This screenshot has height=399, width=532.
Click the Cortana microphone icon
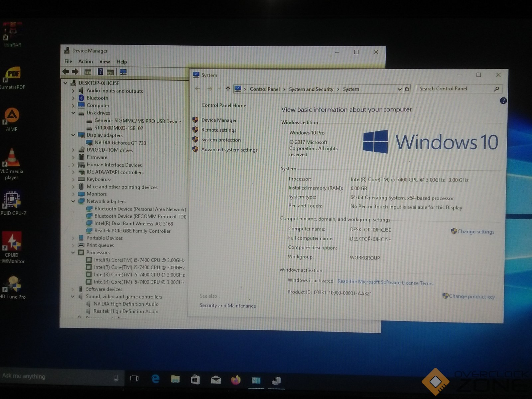(116, 378)
